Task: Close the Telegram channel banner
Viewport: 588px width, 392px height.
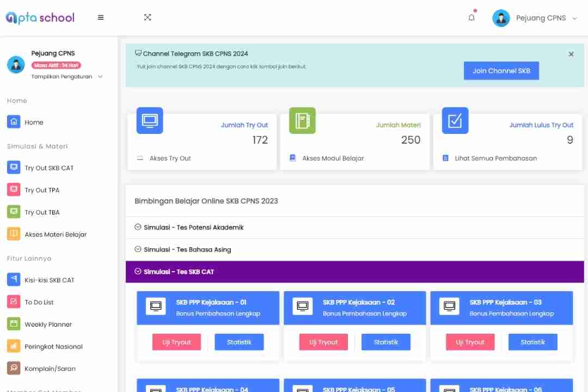Action: click(x=571, y=54)
